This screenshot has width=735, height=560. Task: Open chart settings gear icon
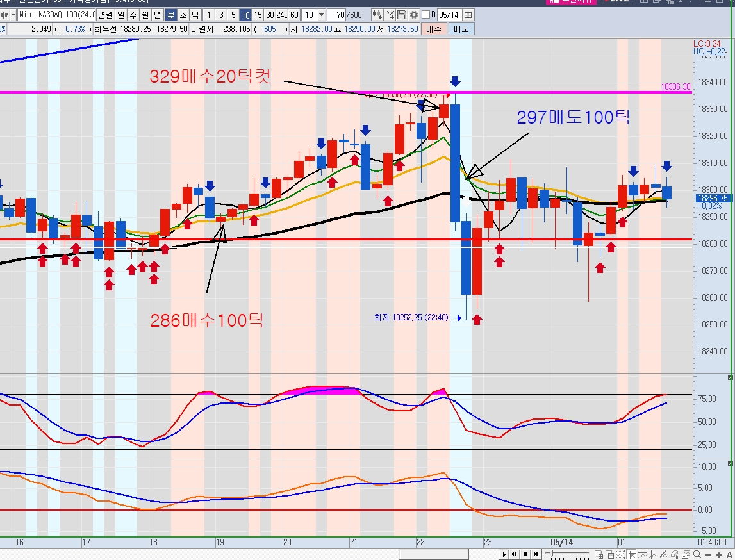point(415,15)
